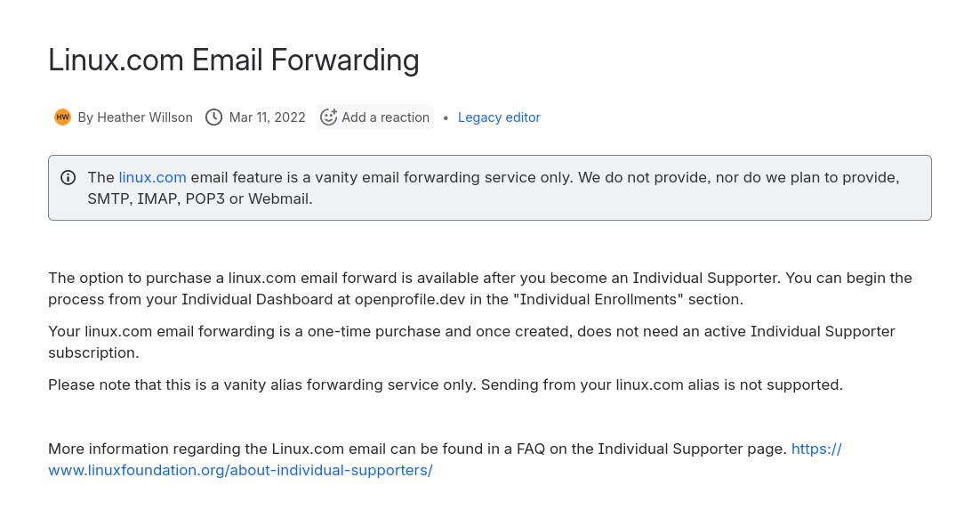Click the info icon in the notice panel
The width and height of the screenshot is (980, 526).
[x=68, y=177]
